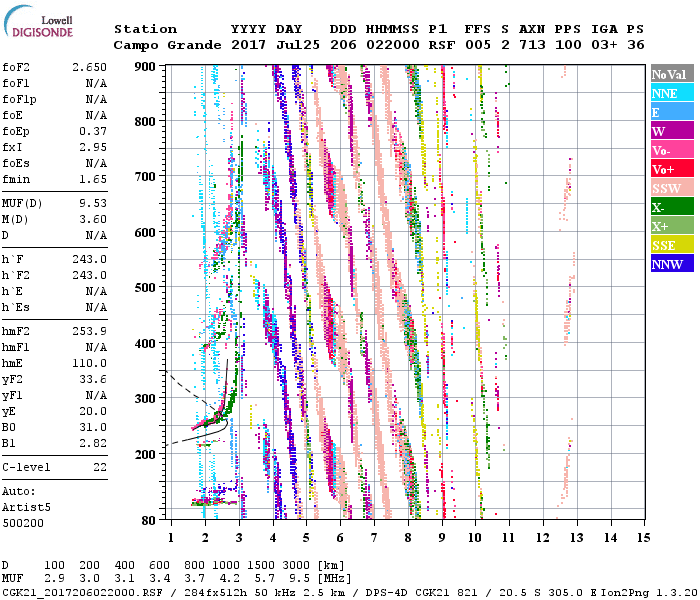Click the NNE cyan legend swatch
The height and width of the screenshot is (600, 700).
coord(670,93)
